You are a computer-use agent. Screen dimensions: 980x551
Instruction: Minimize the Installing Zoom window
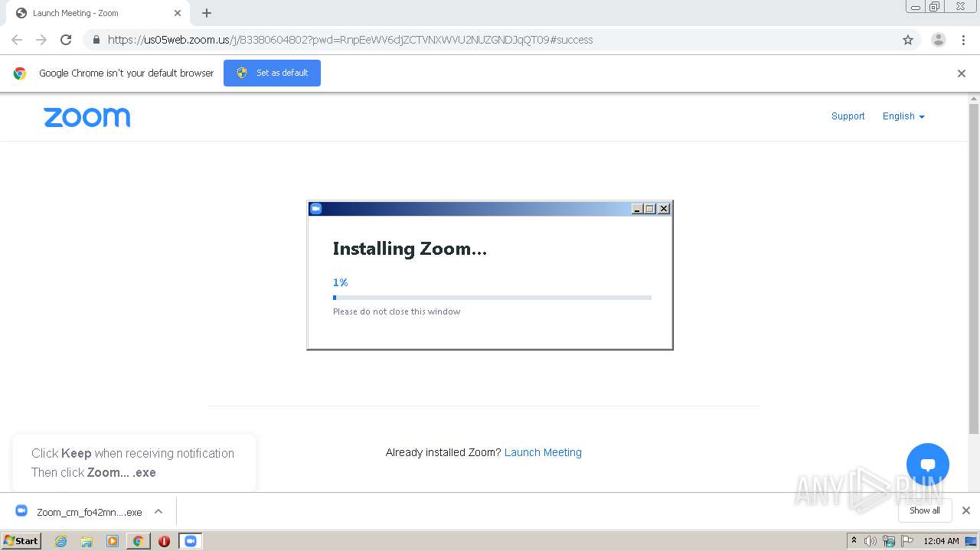(x=637, y=208)
